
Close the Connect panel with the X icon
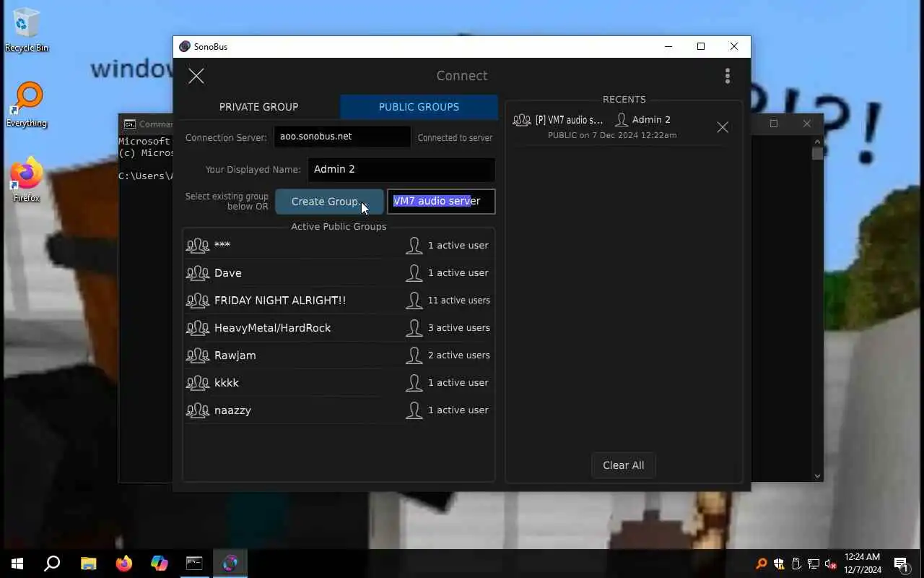click(x=196, y=76)
